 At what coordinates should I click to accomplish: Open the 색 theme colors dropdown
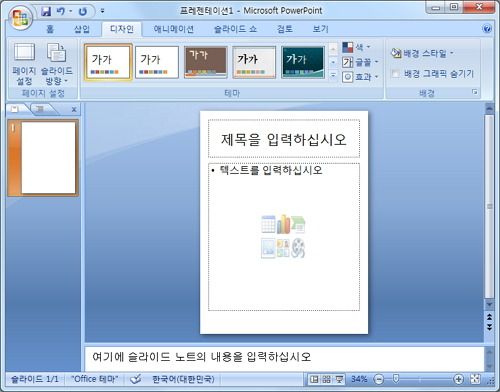pyautogui.click(x=356, y=47)
